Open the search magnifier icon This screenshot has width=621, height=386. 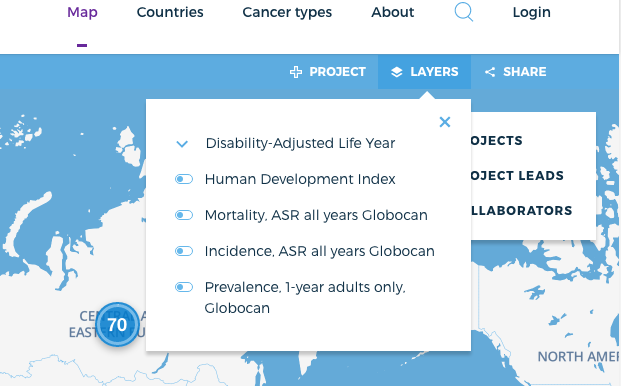click(463, 12)
